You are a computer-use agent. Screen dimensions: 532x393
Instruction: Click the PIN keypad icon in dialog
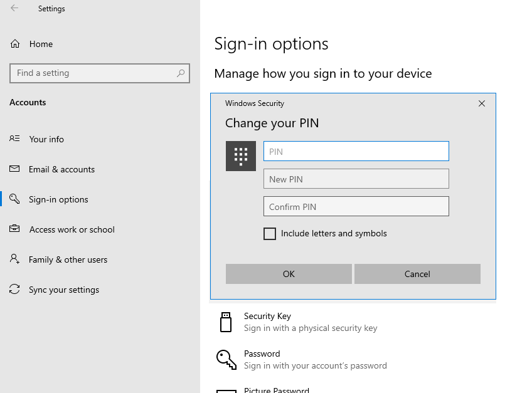[x=241, y=156]
